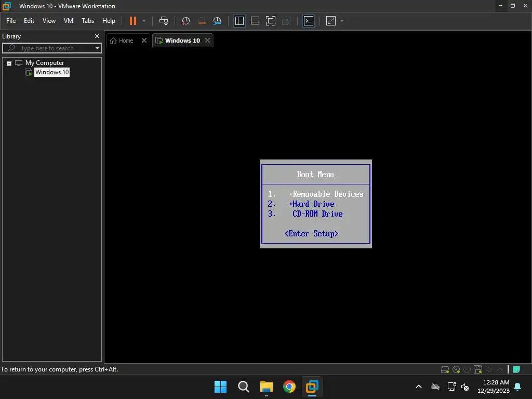This screenshot has width=532, height=399.
Task: Open the Tabs menu
Action: tap(88, 21)
